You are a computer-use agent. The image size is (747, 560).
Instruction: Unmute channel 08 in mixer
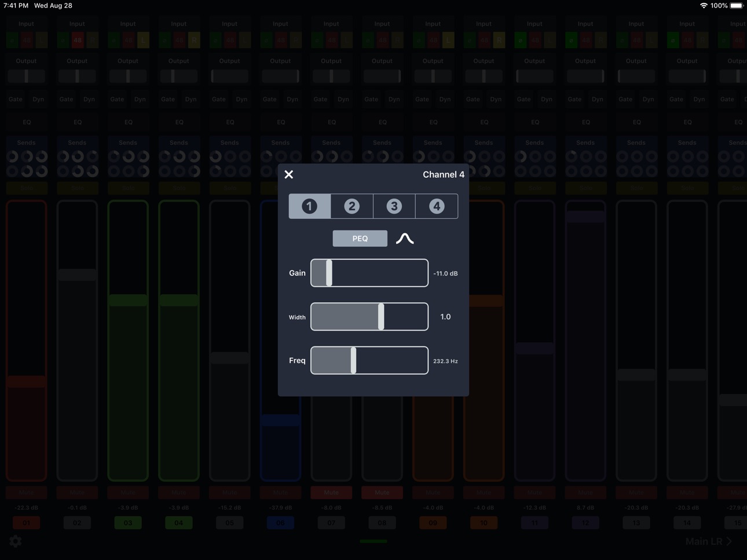click(x=382, y=492)
